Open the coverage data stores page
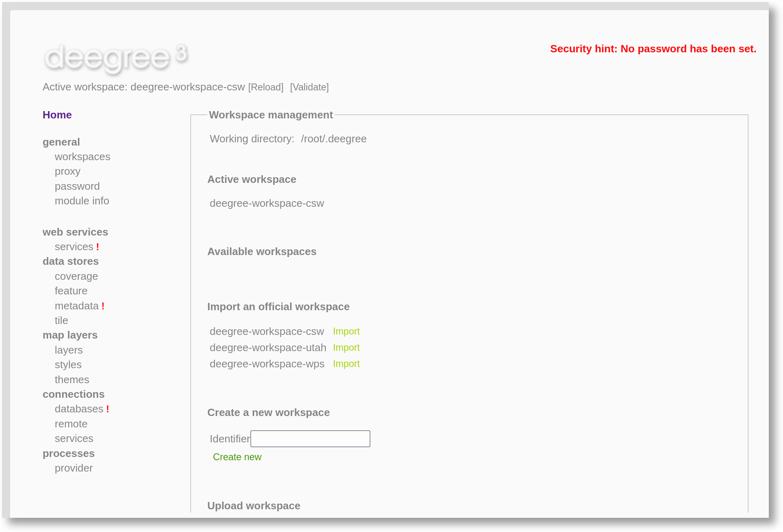 click(76, 276)
